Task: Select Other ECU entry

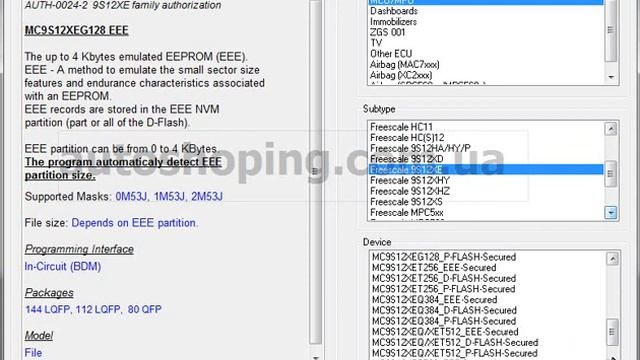Action: (x=486, y=53)
